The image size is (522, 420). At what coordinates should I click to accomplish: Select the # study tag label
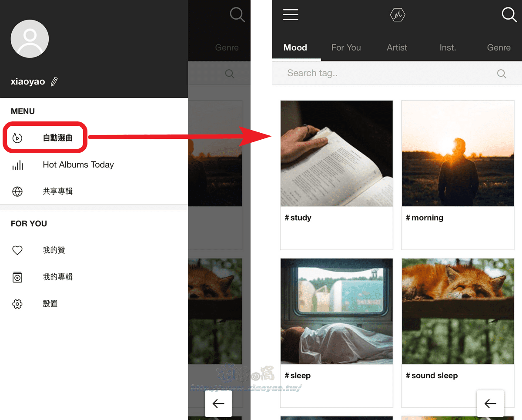tap(298, 218)
